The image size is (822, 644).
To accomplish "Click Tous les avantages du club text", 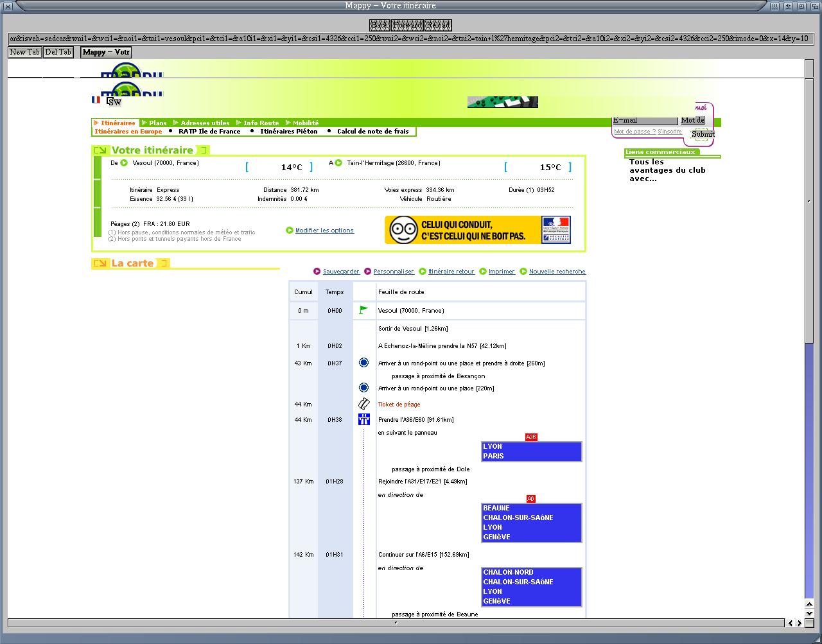I will tap(667, 170).
